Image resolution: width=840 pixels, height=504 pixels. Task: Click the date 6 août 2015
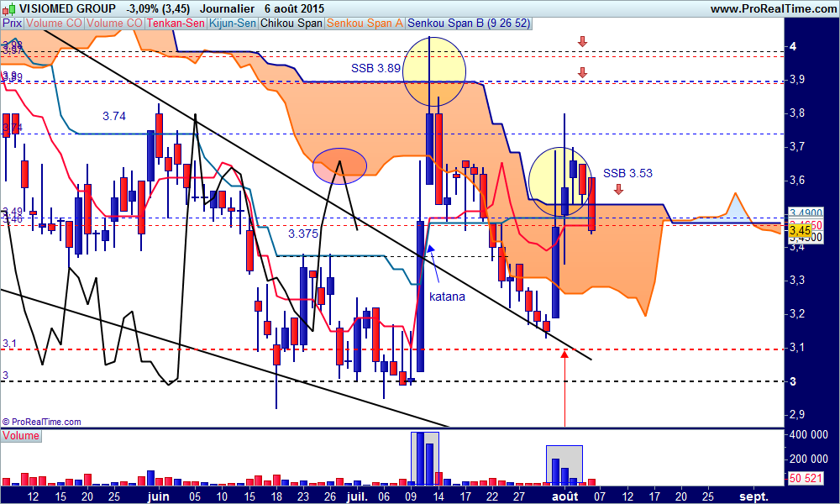[294, 8]
